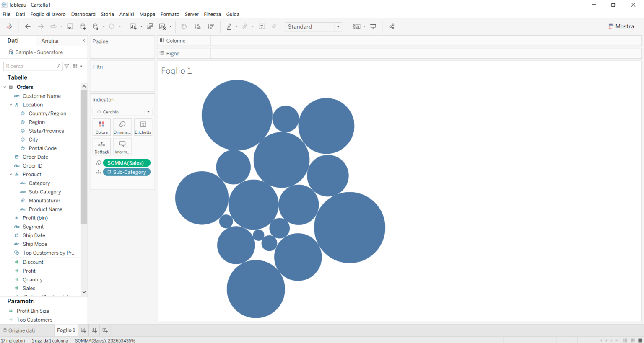Open the Colore shelf in Indicatori

[101, 126]
